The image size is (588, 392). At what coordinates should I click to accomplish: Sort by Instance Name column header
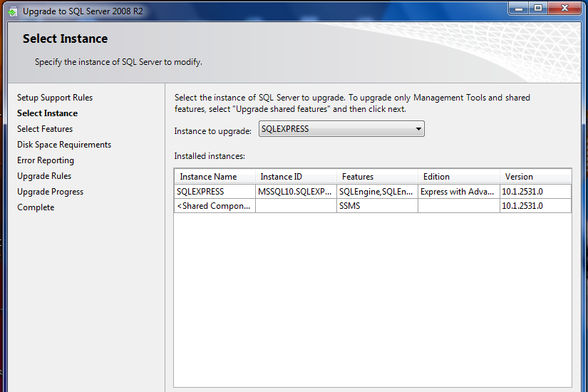pyautogui.click(x=215, y=176)
